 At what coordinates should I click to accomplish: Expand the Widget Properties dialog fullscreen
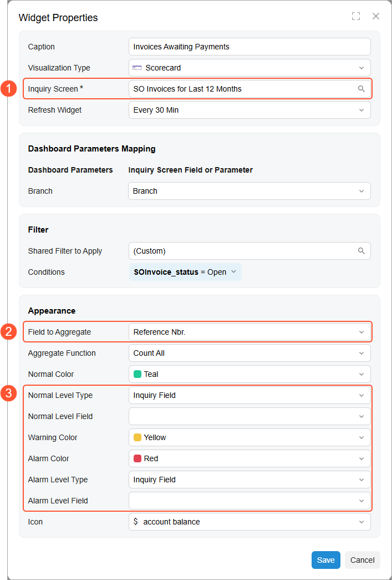(356, 16)
